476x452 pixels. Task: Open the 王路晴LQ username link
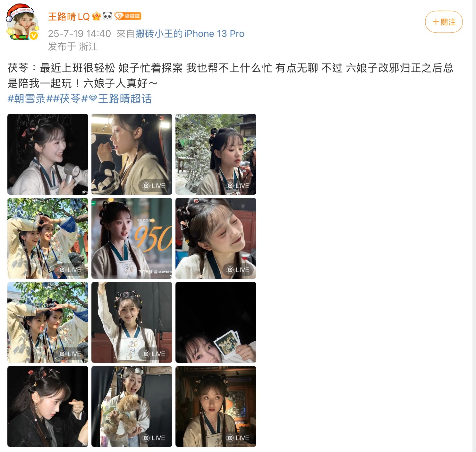coord(69,16)
